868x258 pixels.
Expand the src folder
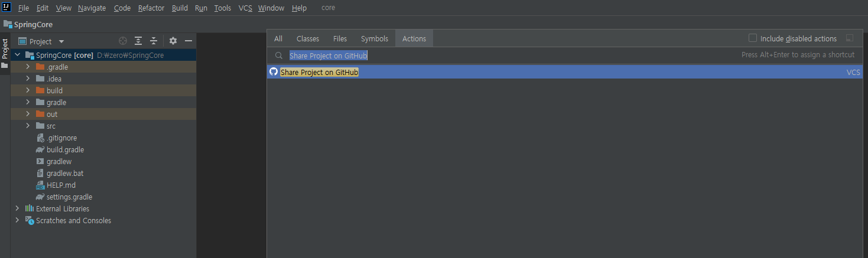(x=28, y=126)
